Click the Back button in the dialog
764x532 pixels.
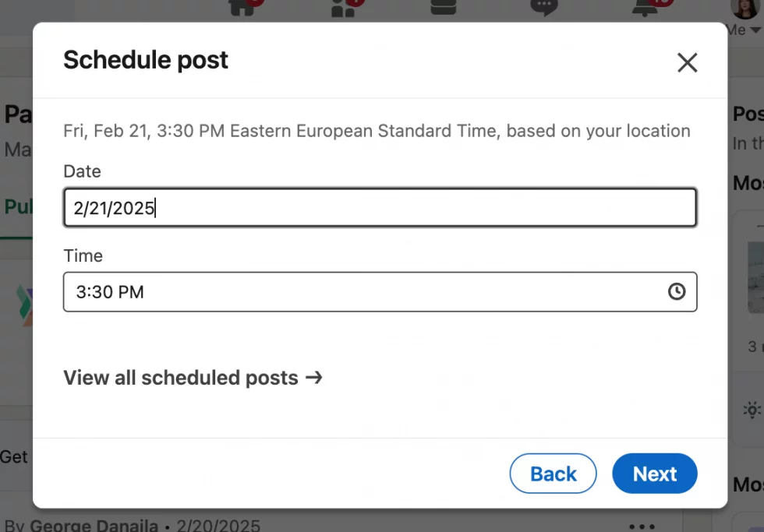[553, 474]
